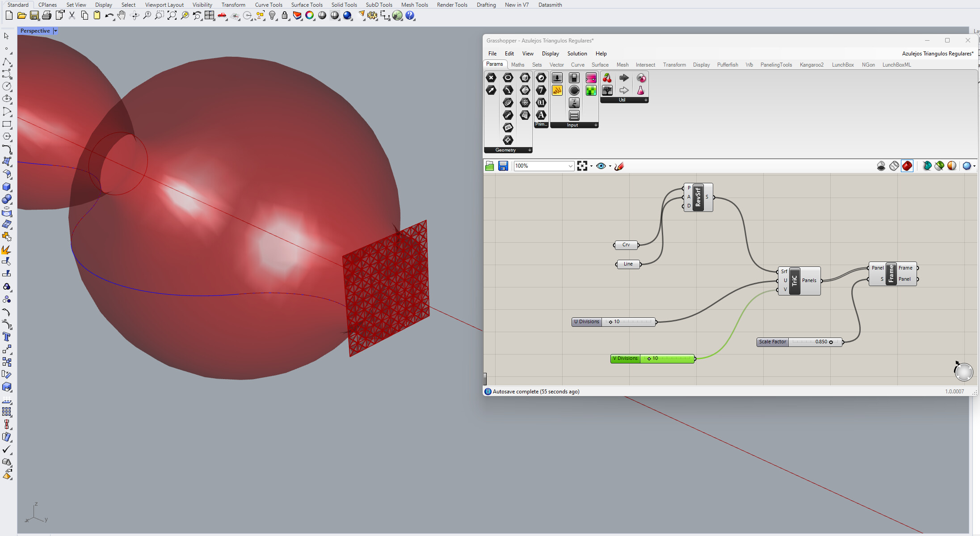Switch to the Surface component tab
The height and width of the screenshot is (536, 980).
click(x=600, y=65)
